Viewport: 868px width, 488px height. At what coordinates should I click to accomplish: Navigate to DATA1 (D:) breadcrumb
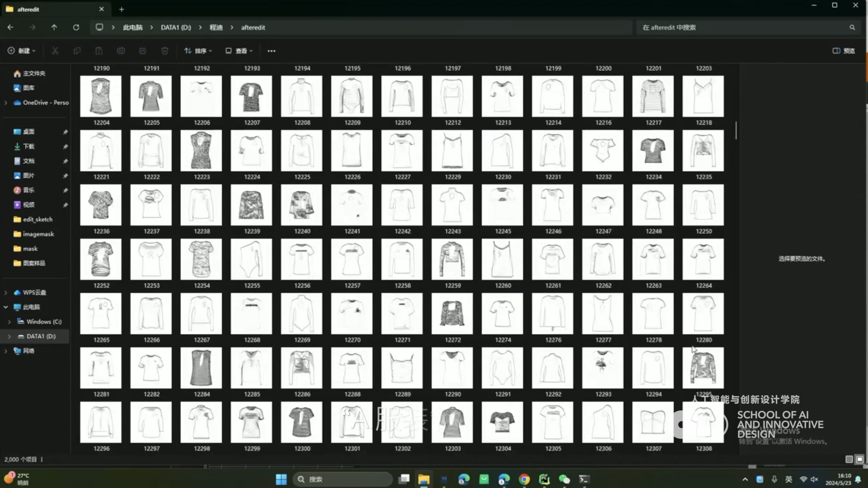coord(176,27)
